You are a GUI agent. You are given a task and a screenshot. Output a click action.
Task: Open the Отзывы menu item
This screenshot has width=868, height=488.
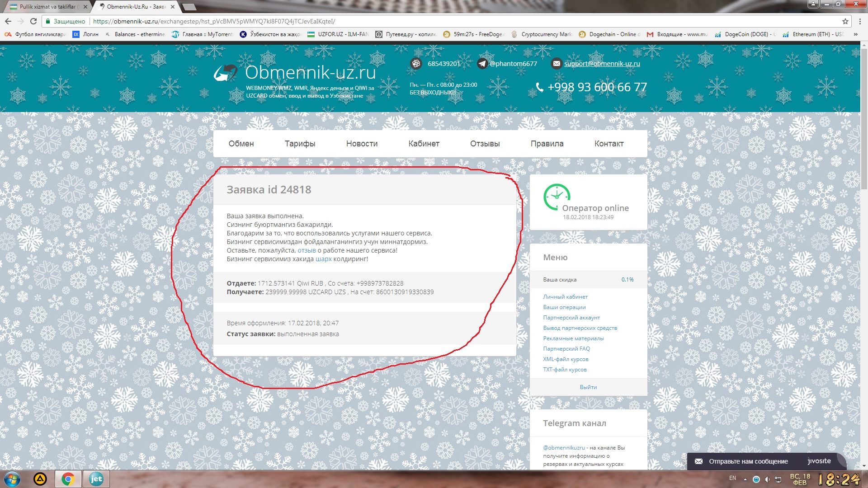[x=485, y=144]
